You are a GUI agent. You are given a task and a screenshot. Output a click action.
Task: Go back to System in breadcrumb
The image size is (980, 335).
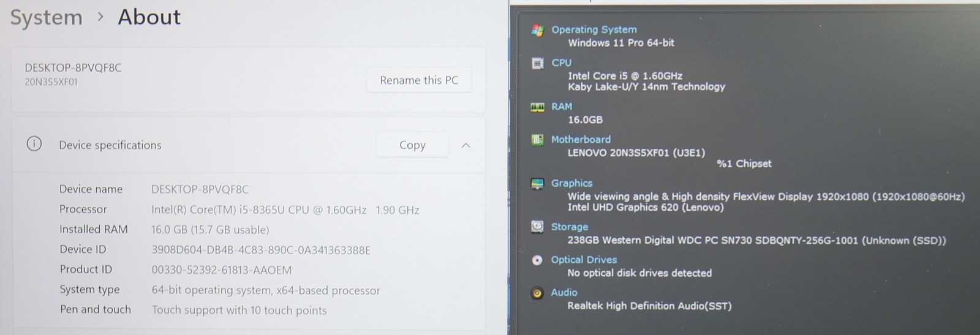point(47,18)
